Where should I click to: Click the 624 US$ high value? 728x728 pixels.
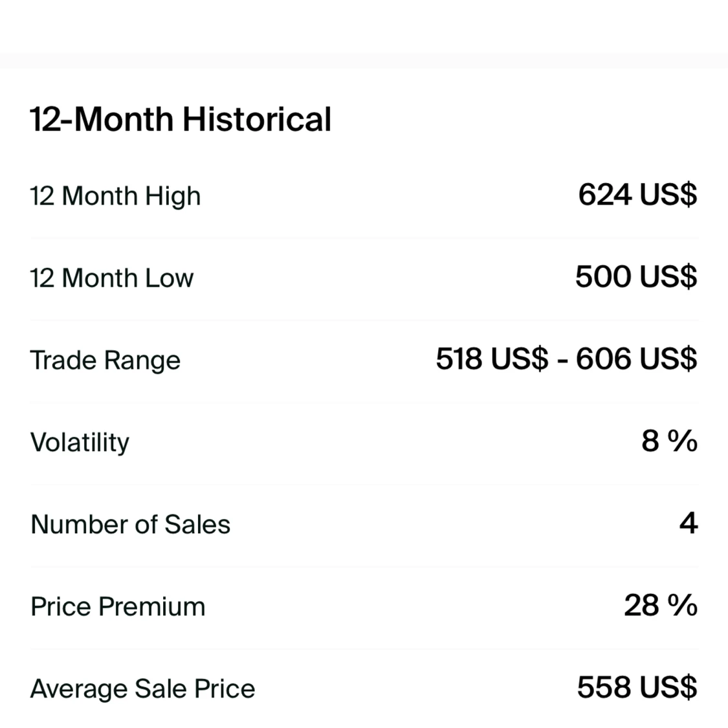pos(637,194)
